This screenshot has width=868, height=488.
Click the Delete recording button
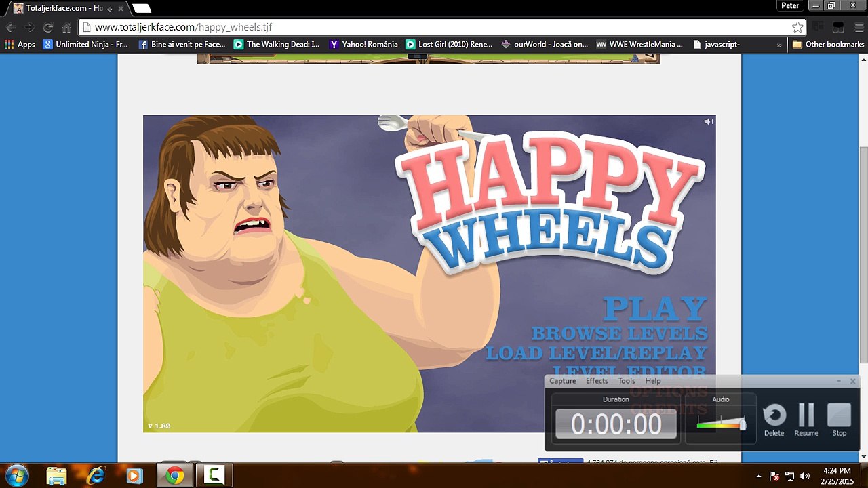(x=774, y=421)
